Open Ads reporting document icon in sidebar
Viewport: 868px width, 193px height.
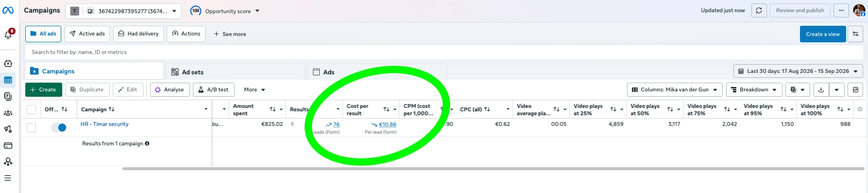pyautogui.click(x=8, y=96)
